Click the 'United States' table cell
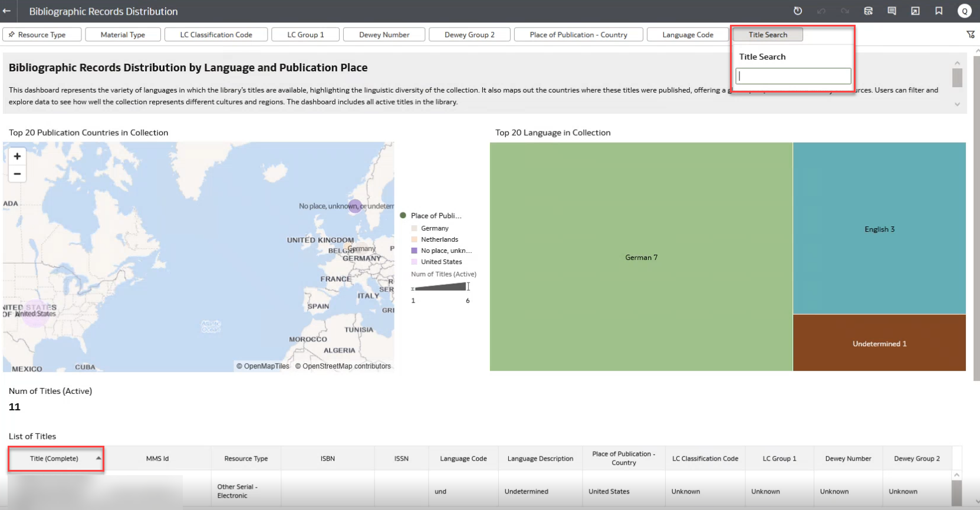This screenshot has width=980, height=510. (x=624, y=491)
